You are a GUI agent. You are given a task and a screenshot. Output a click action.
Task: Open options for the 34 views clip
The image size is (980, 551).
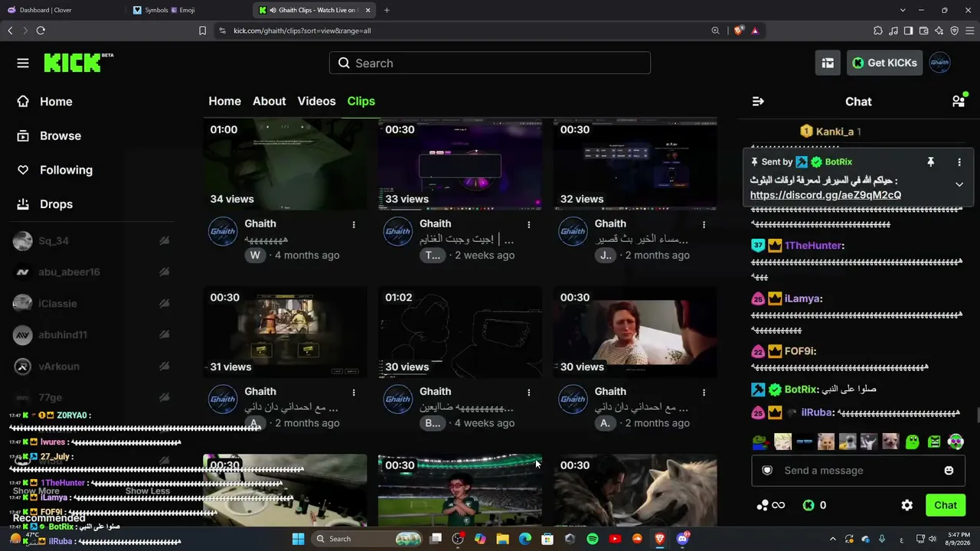click(354, 224)
